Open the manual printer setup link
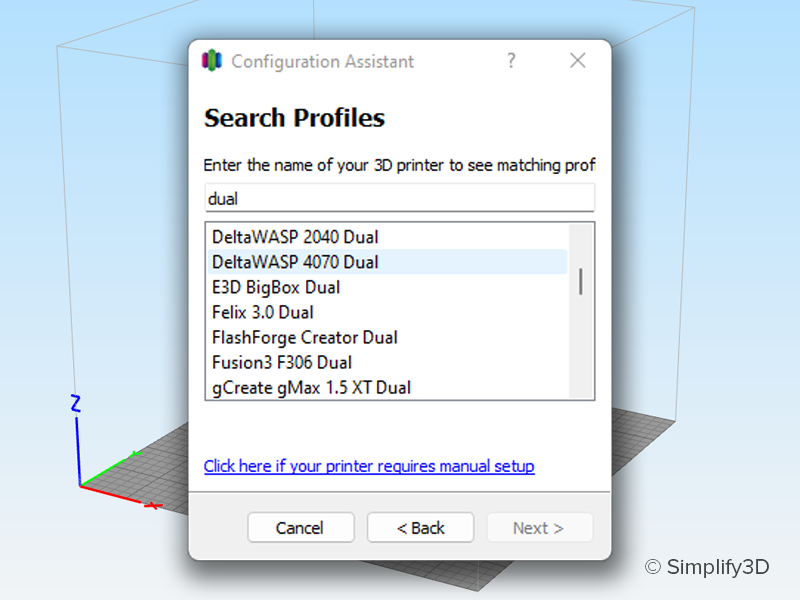The width and height of the screenshot is (800, 600). pos(369,466)
